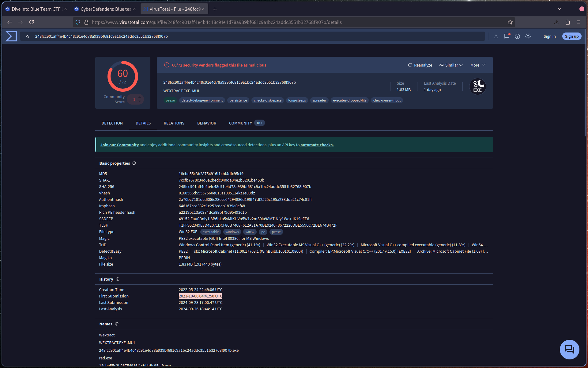Click the detect-debug-environment tag
This screenshot has height=368, width=588.
[202, 100]
